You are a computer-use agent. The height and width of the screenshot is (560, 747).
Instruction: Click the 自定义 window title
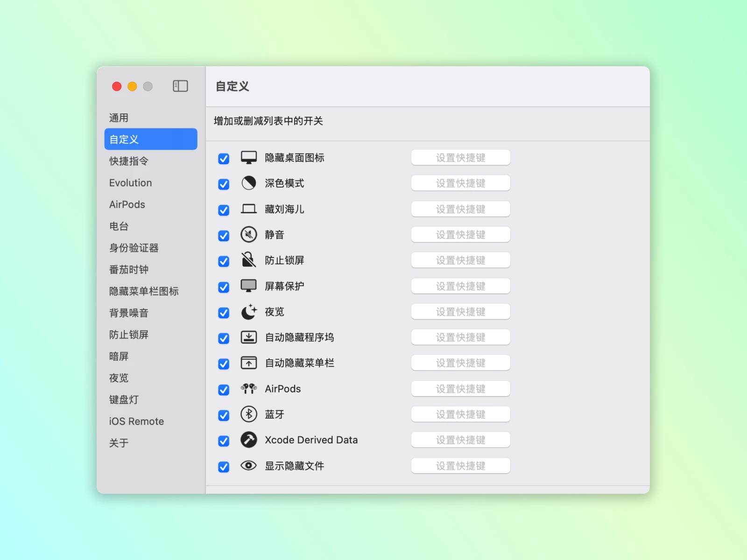click(x=233, y=86)
